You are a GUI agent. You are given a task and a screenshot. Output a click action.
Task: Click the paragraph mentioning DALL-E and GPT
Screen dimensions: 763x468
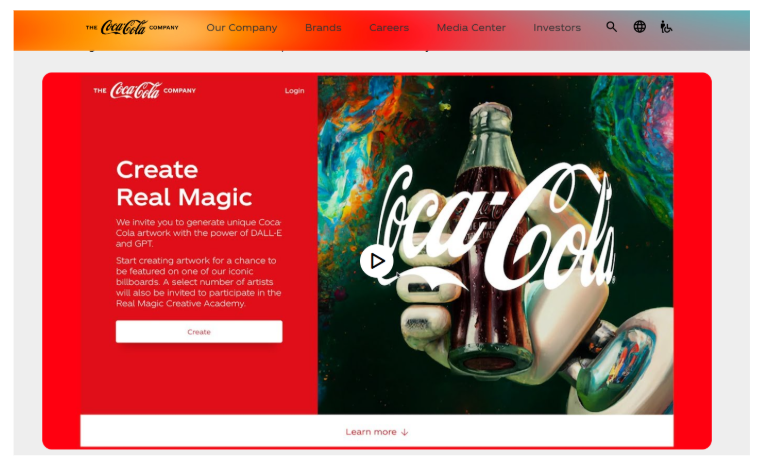tap(199, 233)
